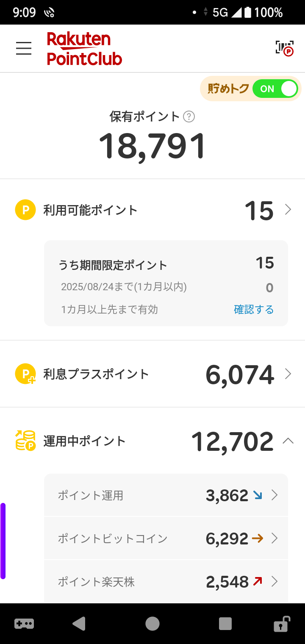
Task: Tap the 利息プラスポイント coin icon
Action: click(25, 374)
